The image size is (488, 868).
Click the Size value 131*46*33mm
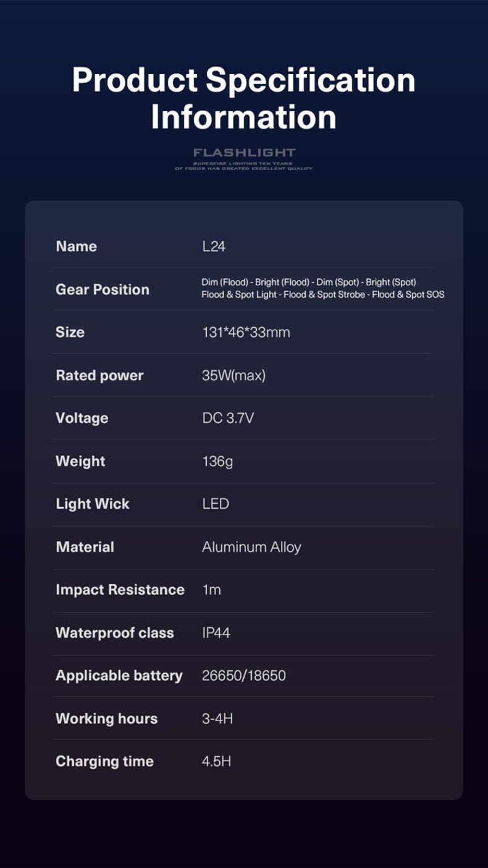tap(246, 332)
